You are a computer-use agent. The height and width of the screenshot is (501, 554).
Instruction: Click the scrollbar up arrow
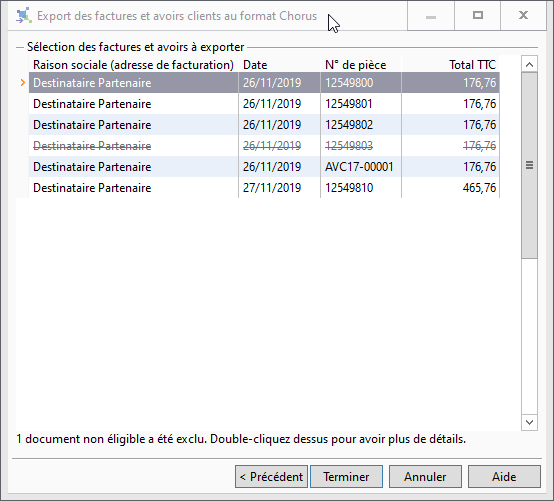[529, 64]
